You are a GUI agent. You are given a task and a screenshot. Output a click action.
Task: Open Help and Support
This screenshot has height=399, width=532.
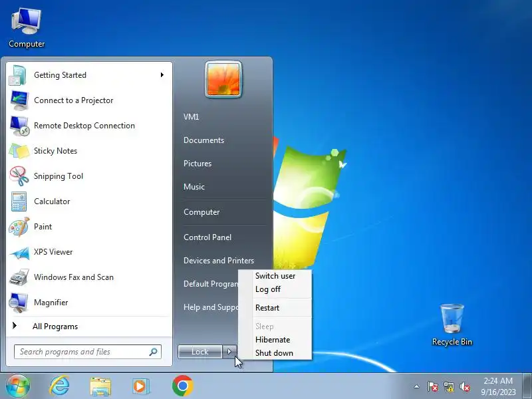pos(210,307)
